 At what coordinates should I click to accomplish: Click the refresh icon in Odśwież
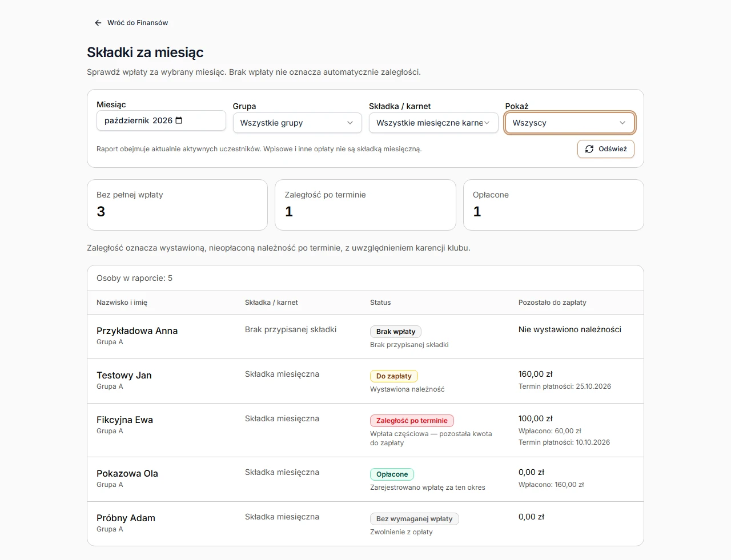click(x=589, y=149)
